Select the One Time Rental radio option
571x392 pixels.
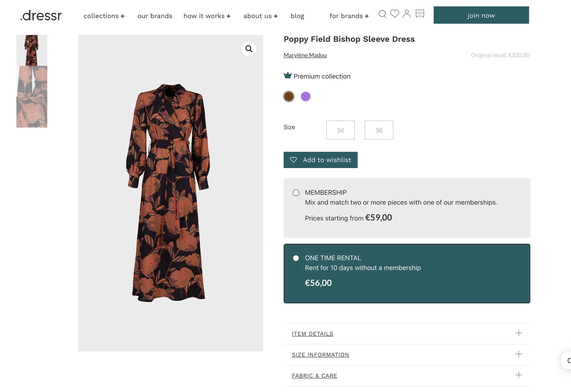point(296,258)
